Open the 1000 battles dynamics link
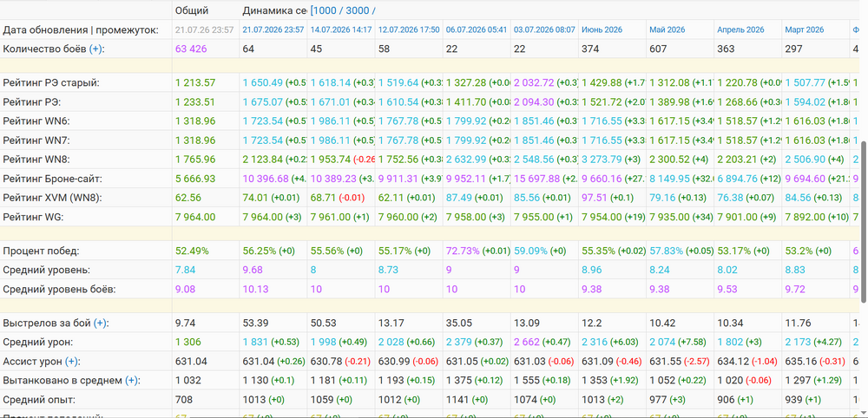Viewport: 868px width, 418px height. [x=323, y=10]
